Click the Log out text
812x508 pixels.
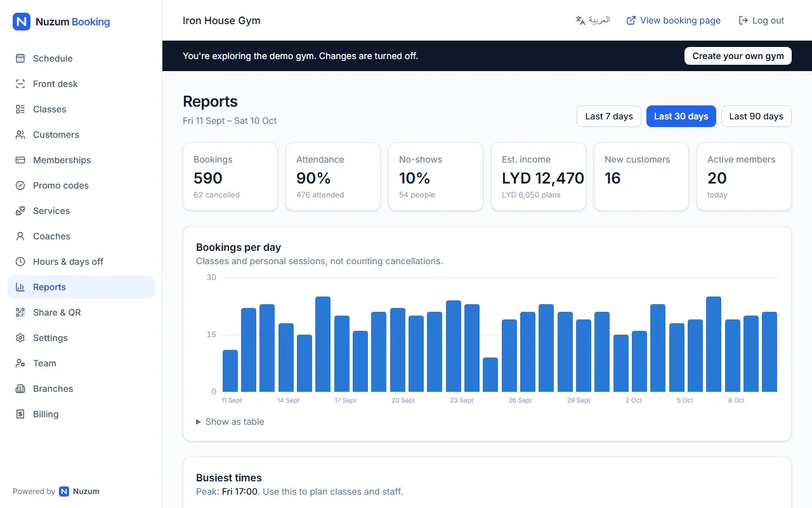pos(768,20)
